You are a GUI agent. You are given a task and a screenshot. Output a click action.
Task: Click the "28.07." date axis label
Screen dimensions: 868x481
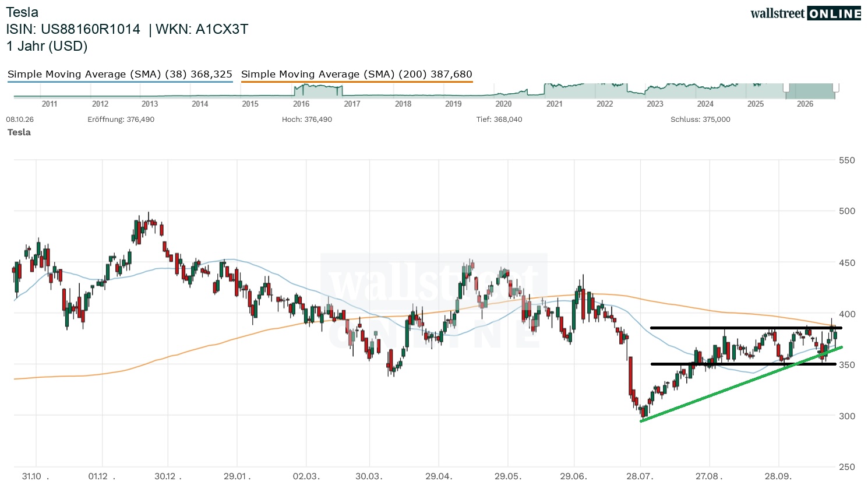[x=640, y=476]
